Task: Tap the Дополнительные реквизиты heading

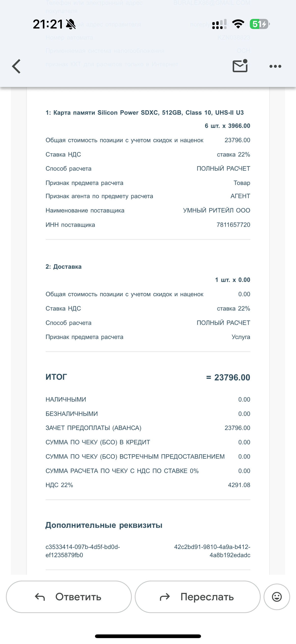Action: pyautogui.click(x=104, y=525)
